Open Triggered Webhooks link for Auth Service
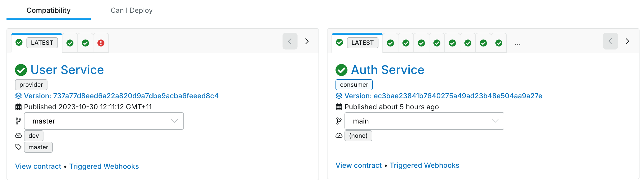The width and height of the screenshot is (644, 186). [x=424, y=165]
